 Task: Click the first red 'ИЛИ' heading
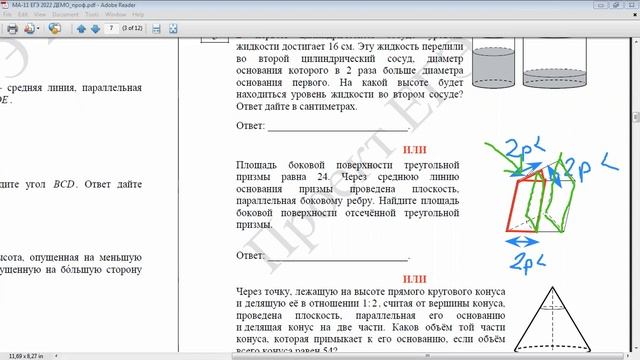[415, 150]
